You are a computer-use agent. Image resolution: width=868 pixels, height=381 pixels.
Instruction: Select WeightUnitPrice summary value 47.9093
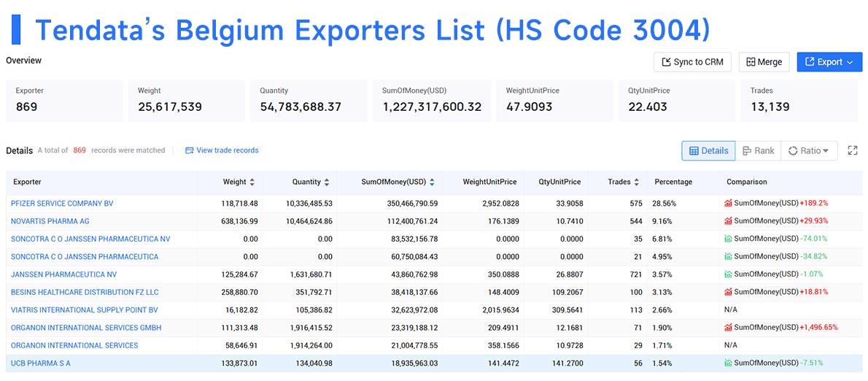click(530, 107)
